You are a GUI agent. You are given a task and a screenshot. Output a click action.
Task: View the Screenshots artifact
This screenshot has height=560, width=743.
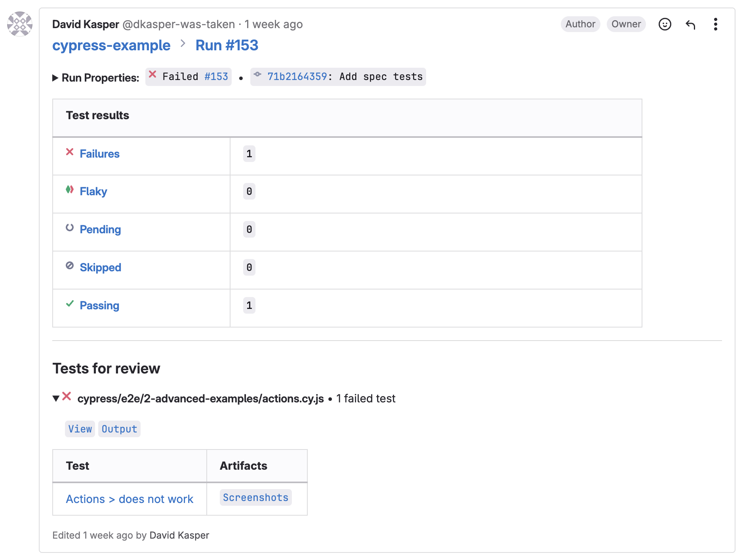tap(255, 497)
